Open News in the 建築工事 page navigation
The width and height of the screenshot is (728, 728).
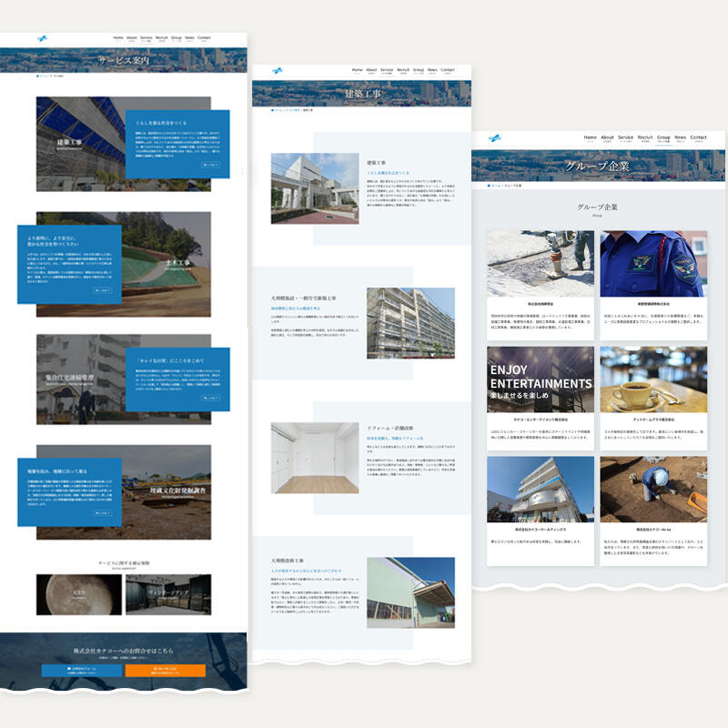click(432, 71)
